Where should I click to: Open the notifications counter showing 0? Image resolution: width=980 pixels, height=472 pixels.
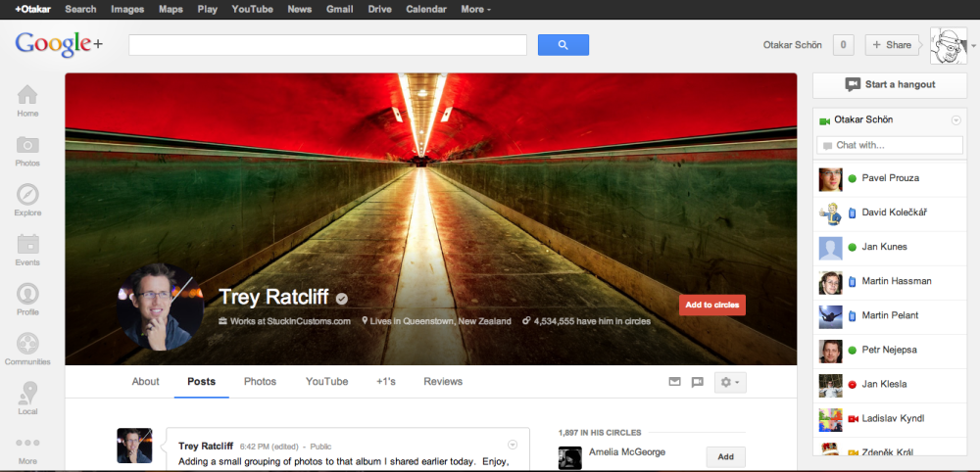pos(843,45)
